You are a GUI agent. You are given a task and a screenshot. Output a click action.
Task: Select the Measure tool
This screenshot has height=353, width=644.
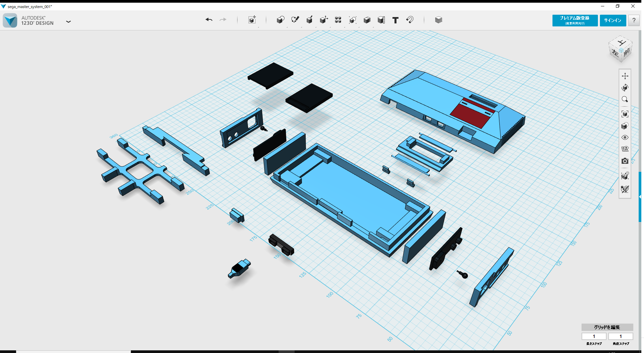(x=381, y=20)
